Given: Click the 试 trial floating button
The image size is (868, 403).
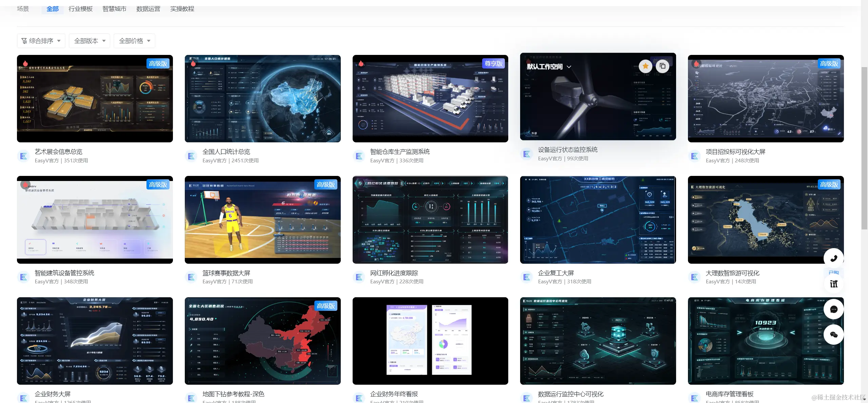Looking at the screenshot, I should (833, 284).
